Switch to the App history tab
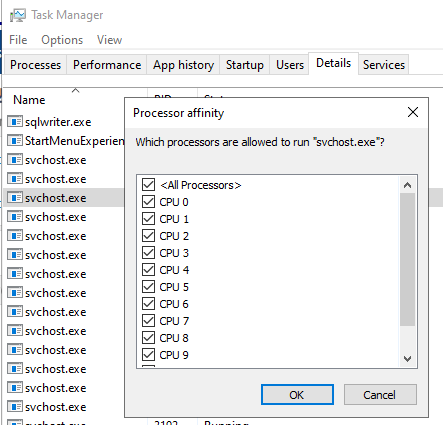 (x=183, y=65)
